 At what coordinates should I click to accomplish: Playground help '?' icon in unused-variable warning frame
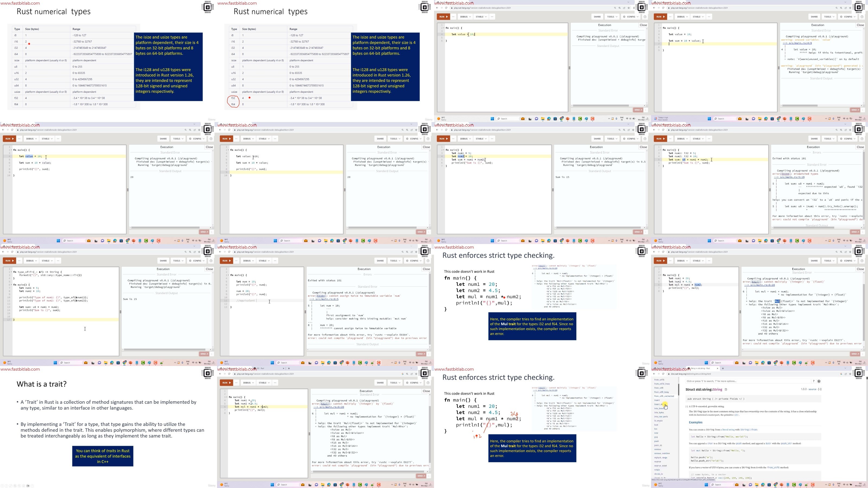click(x=862, y=17)
